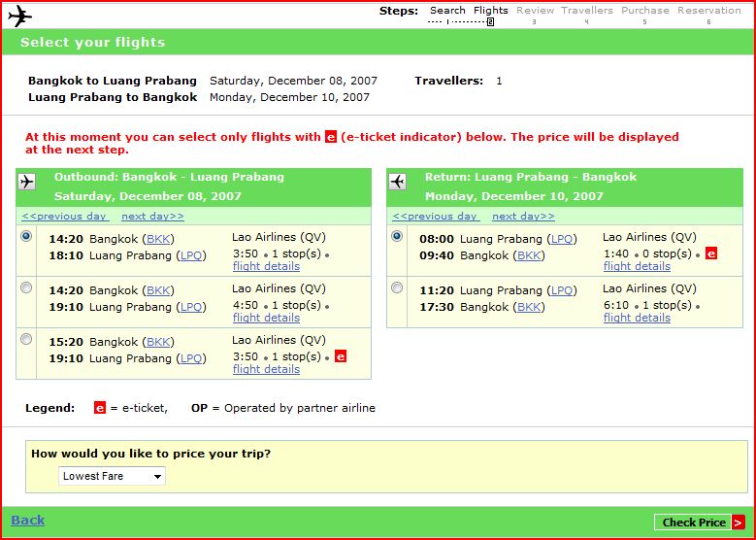
Task: Click BKK link on 14:20–18:10 outbound flight
Action: click(158, 239)
